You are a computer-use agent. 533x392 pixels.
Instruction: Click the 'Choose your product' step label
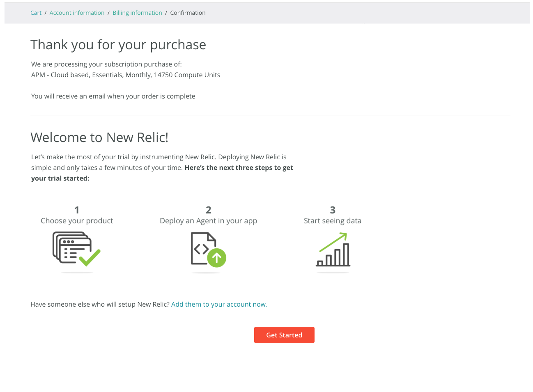(x=77, y=221)
